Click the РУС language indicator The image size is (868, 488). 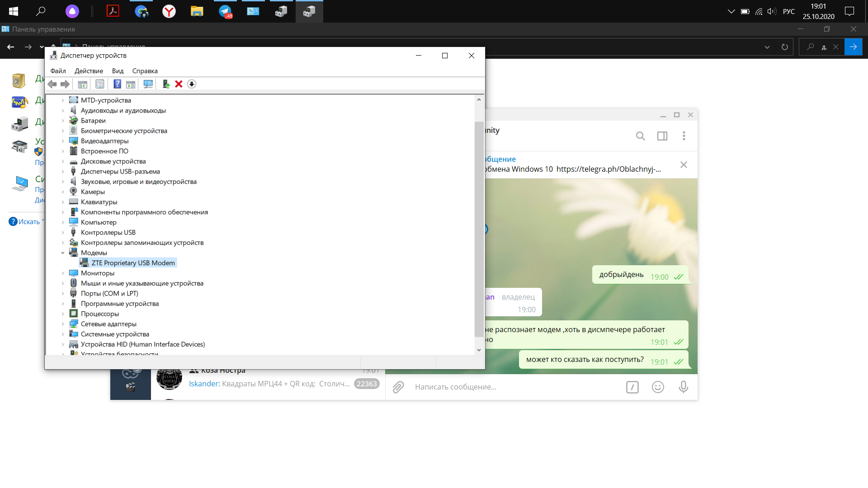pos(789,11)
